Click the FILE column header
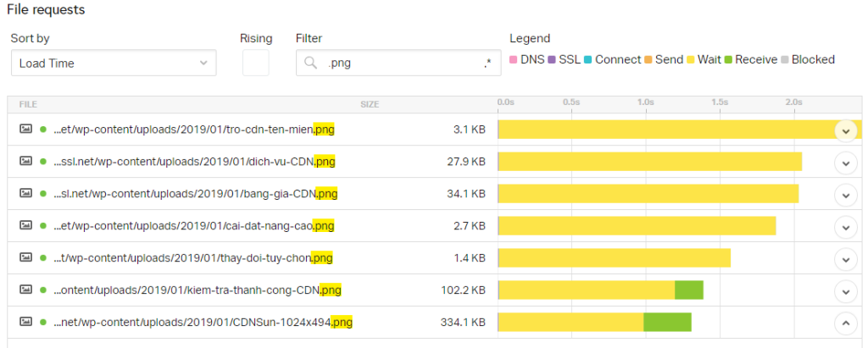The width and height of the screenshot is (868, 348). (28, 104)
